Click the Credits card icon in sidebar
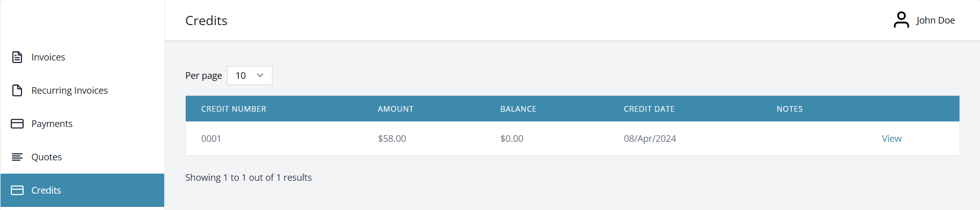 [17, 190]
